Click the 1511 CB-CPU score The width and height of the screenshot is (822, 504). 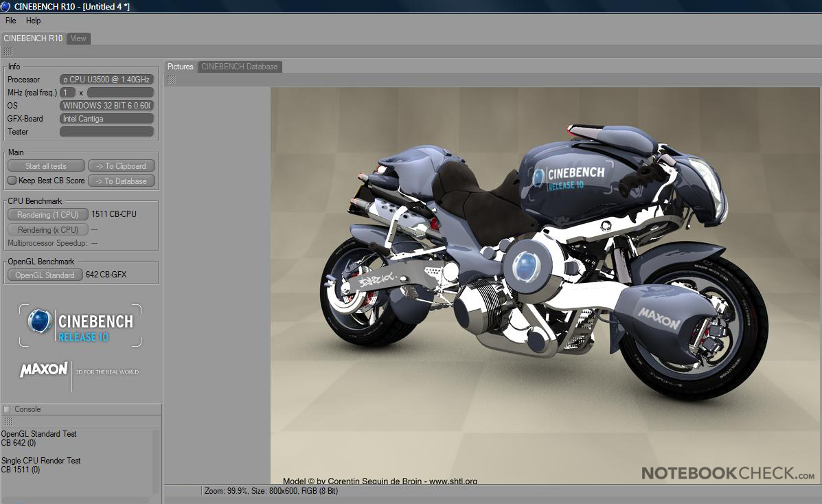[114, 214]
